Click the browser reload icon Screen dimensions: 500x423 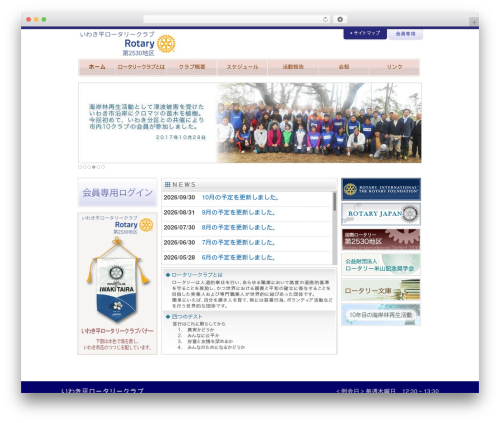(325, 20)
